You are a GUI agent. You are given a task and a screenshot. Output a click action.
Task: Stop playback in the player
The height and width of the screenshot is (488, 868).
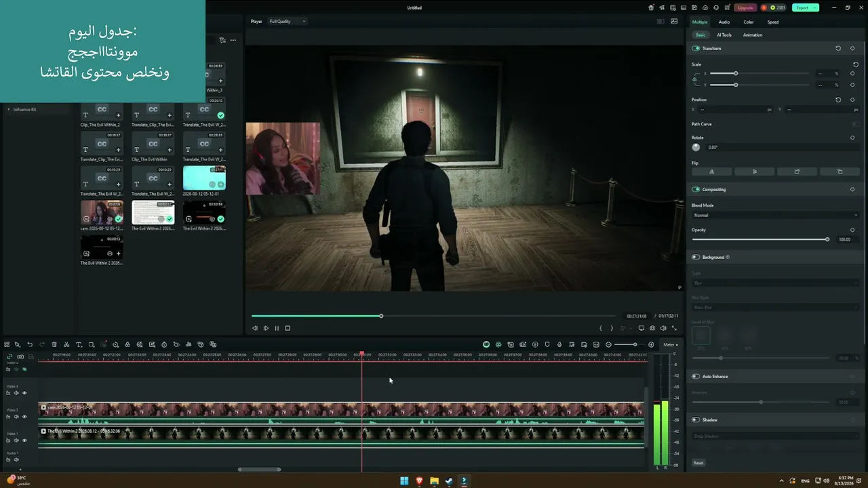(288, 328)
